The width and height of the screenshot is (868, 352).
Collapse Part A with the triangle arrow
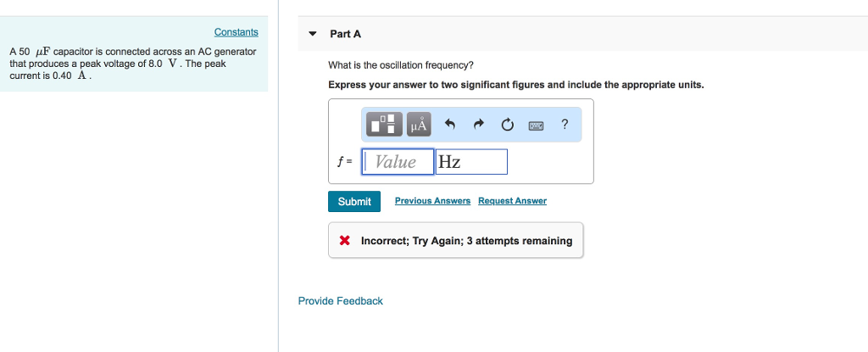(x=312, y=34)
